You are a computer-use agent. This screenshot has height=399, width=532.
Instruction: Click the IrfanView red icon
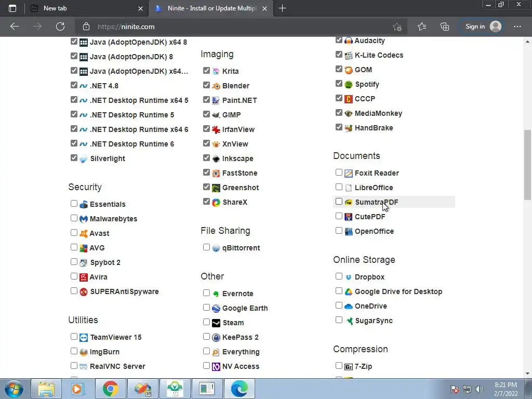(x=216, y=129)
